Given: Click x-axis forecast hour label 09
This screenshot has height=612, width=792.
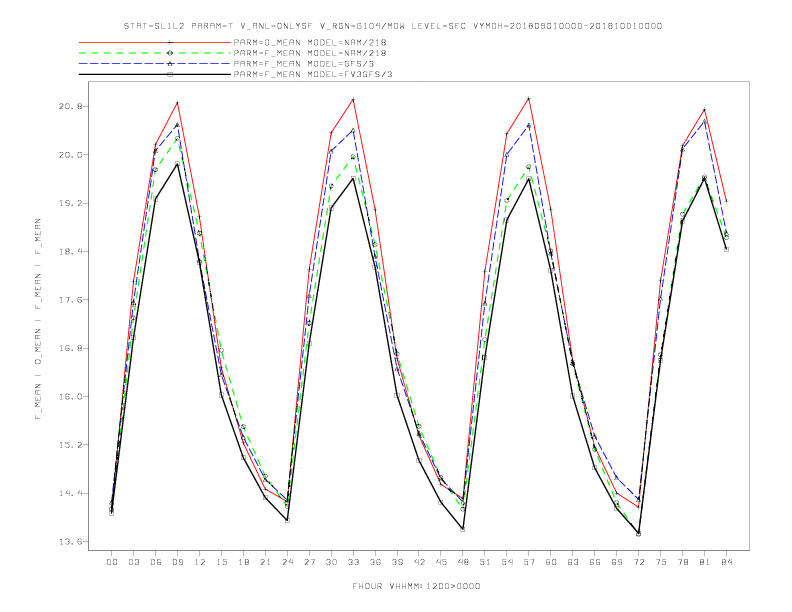Looking at the screenshot, I should coord(177,562).
